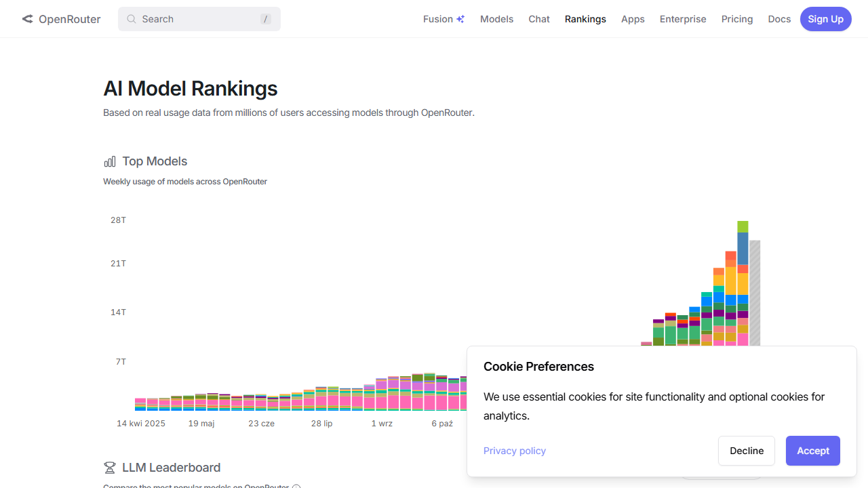Navigate to the Docs section
This screenshot has width=868, height=488.
[779, 19]
